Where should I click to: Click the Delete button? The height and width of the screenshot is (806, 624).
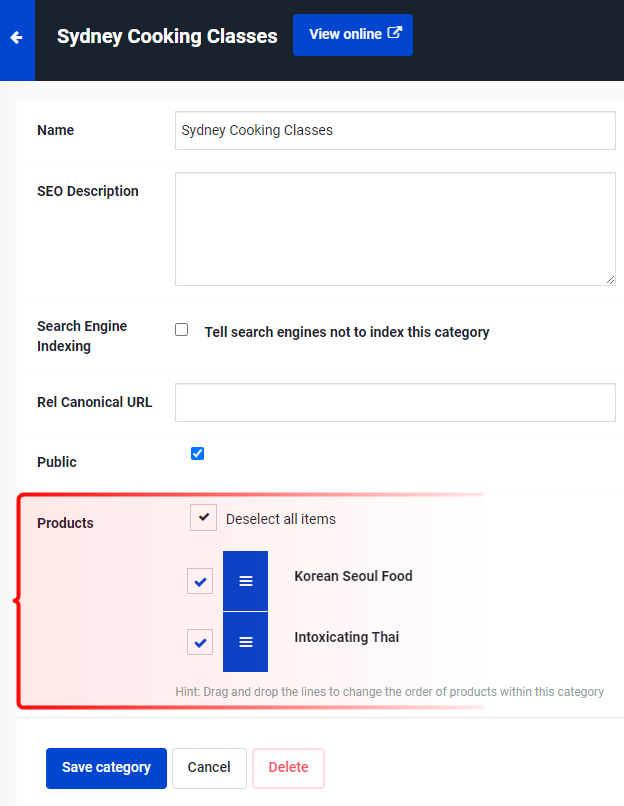coord(288,768)
